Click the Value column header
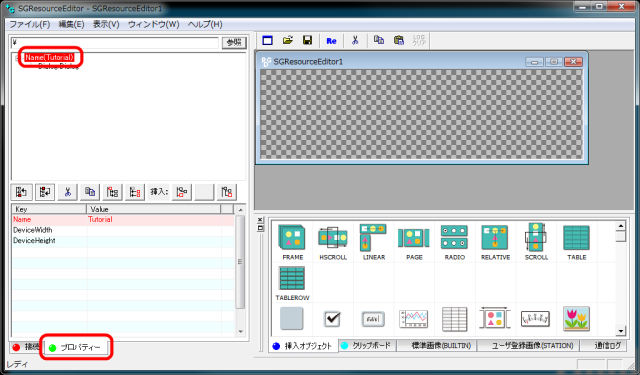640x375 pixels. coord(153,209)
